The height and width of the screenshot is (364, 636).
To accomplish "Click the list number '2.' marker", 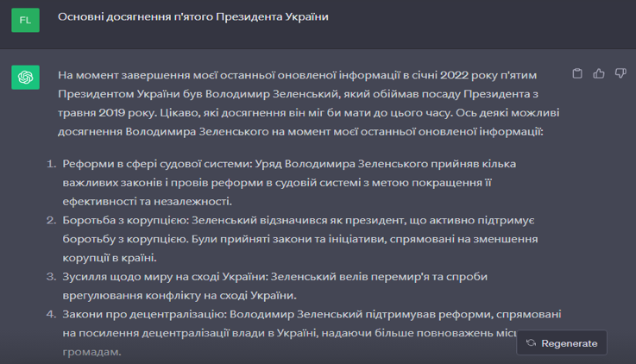I will tap(51, 220).
